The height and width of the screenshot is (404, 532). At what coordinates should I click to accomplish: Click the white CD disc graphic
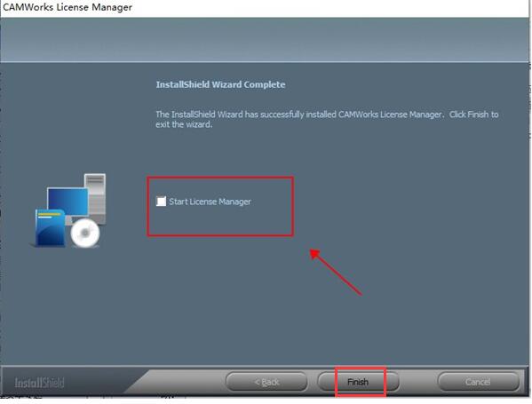(x=85, y=233)
